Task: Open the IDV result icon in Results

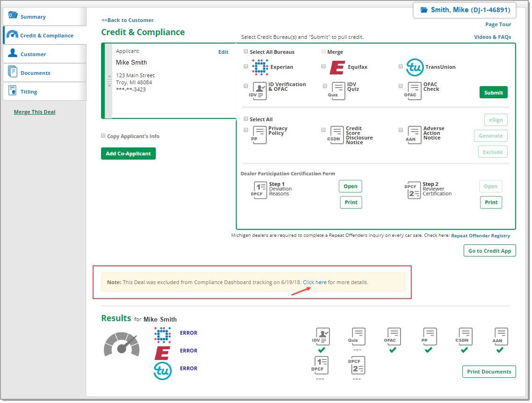Action: (x=321, y=337)
